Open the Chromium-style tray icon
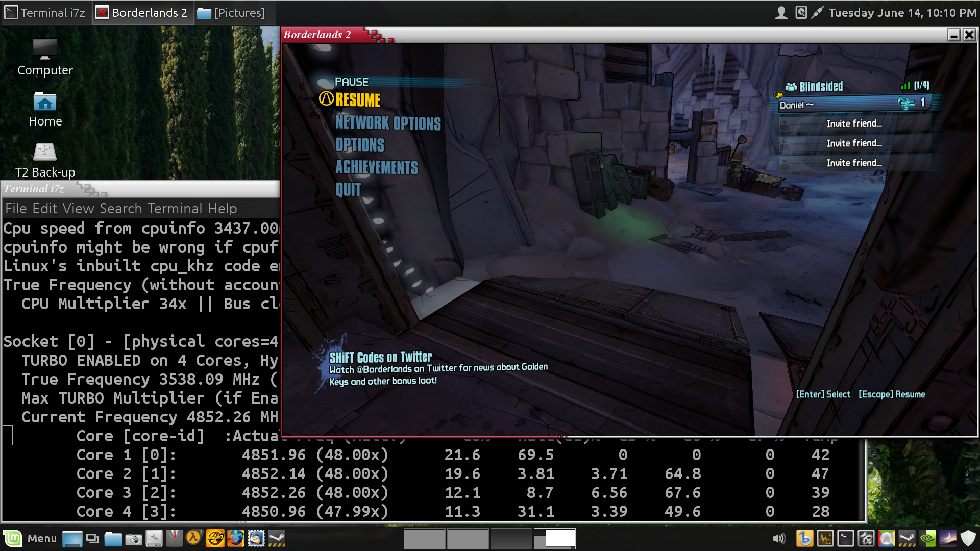Screen dimensions: 980x551 tap(887, 539)
